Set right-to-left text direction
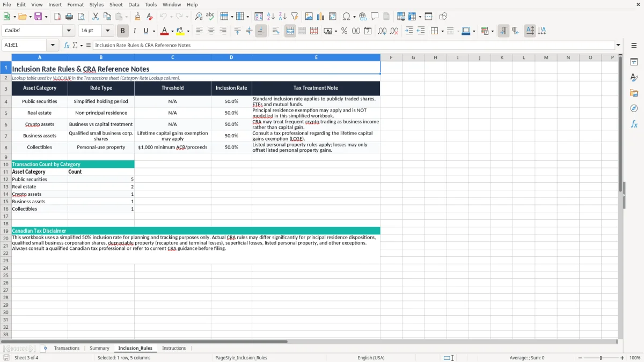644x362 pixels. pyautogui.click(x=515, y=31)
